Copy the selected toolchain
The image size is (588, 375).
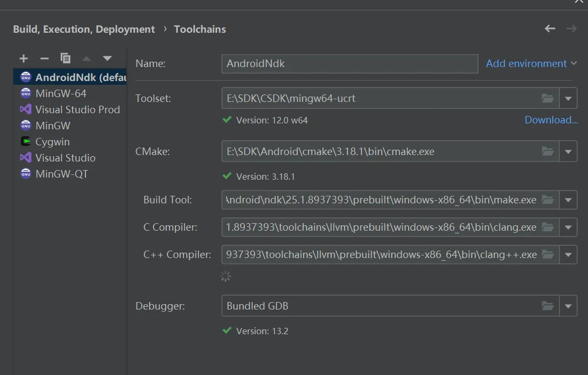(x=66, y=58)
